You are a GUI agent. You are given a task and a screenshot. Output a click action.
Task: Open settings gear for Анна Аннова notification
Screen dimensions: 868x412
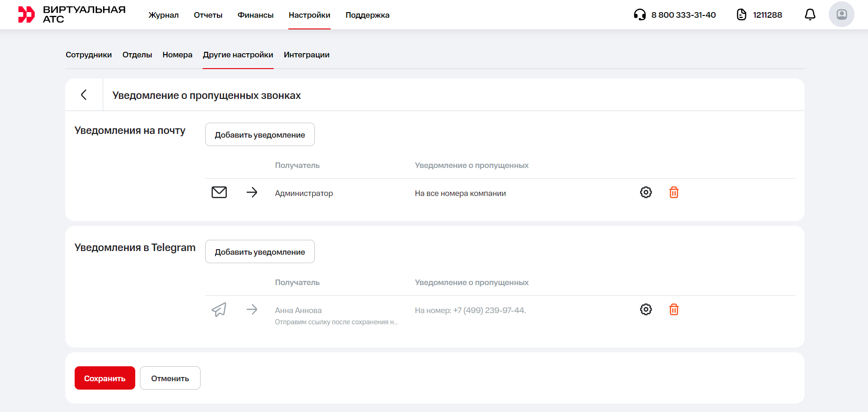point(646,309)
